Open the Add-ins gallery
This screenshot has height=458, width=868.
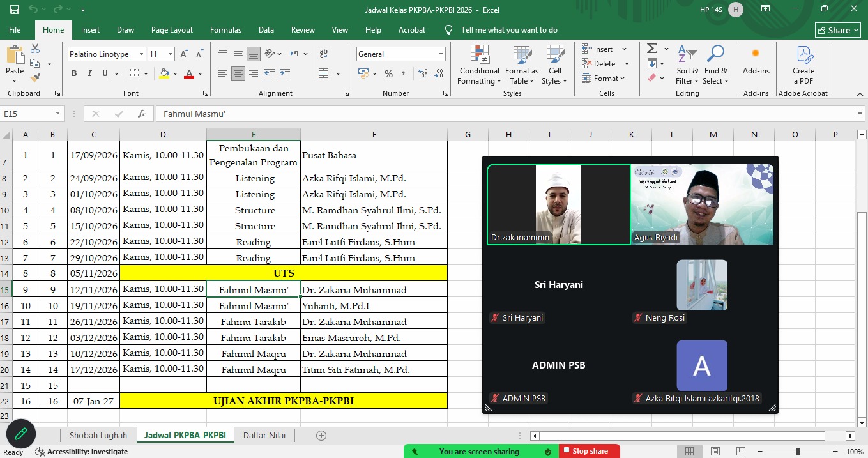coord(756,60)
